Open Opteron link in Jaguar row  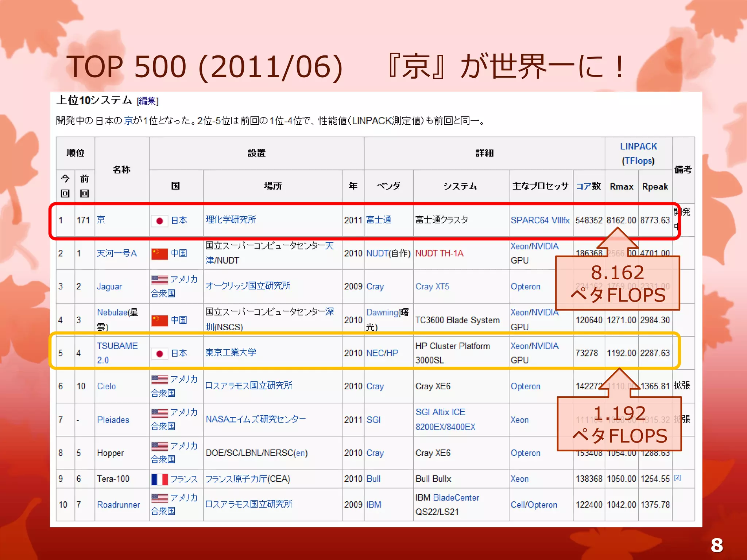(x=526, y=287)
